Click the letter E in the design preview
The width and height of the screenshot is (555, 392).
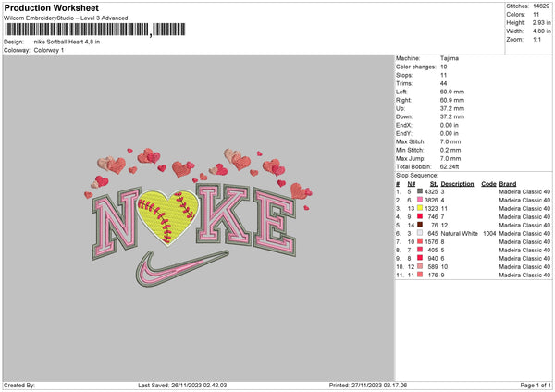275,222
